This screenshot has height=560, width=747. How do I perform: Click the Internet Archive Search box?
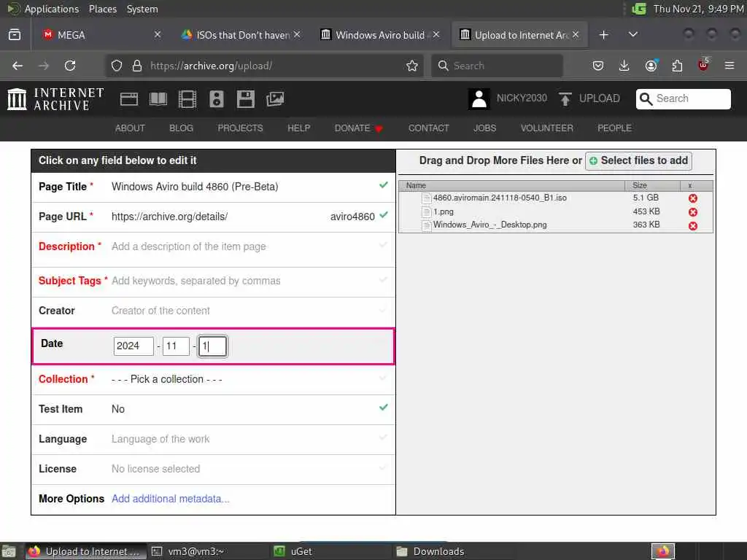(x=683, y=99)
